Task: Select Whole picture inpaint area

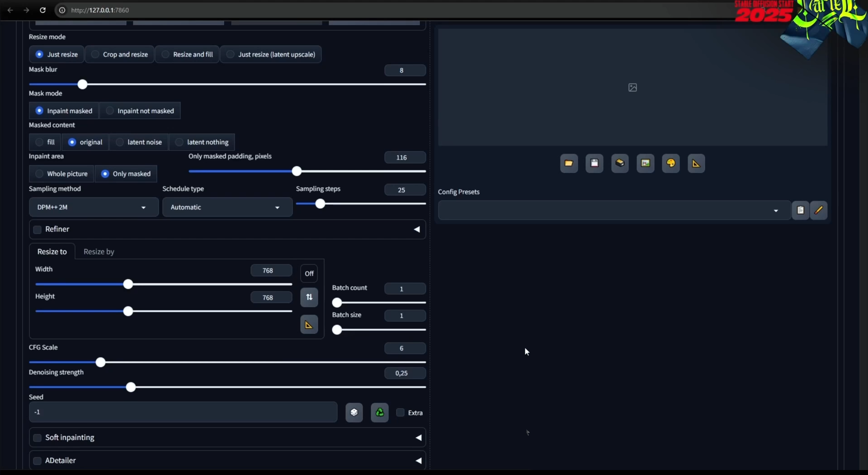Action: pos(61,174)
